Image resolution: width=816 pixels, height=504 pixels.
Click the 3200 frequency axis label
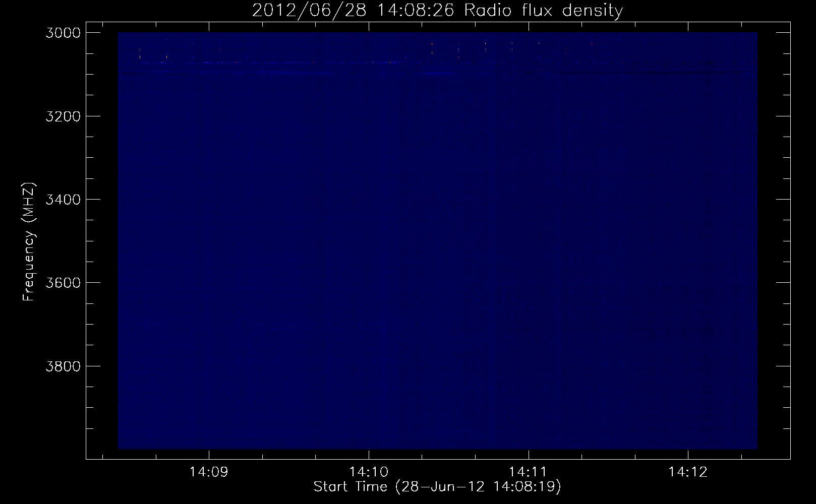pos(63,116)
